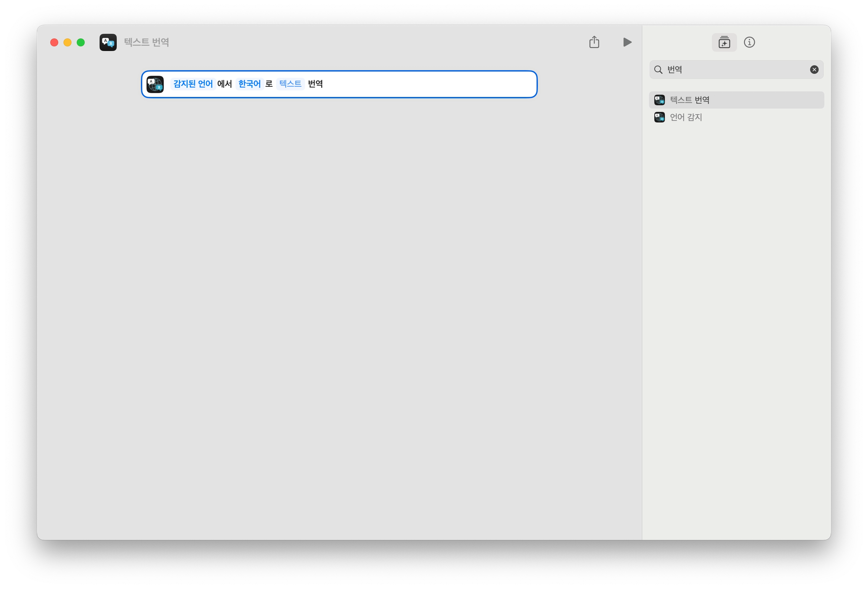Image resolution: width=868 pixels, height=589 pixels.
Task: Open the shortcut details info icon
Action: [749, 42]
